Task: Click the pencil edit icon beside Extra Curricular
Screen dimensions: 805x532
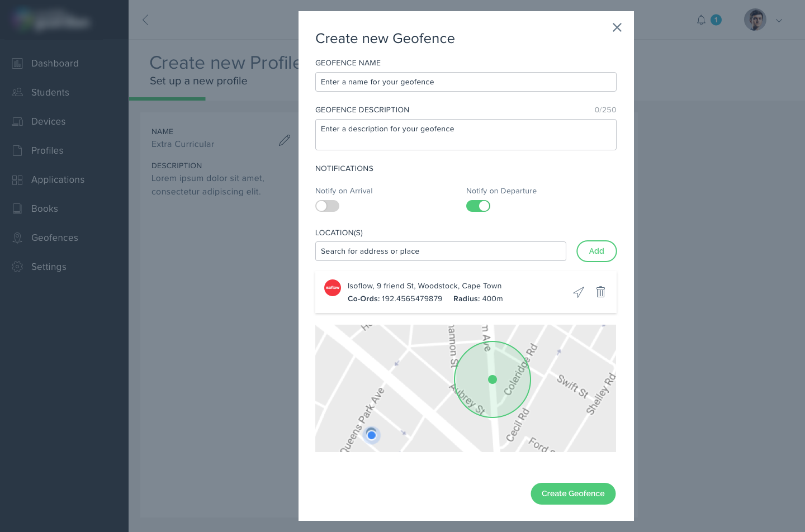Action: point(285,140)
